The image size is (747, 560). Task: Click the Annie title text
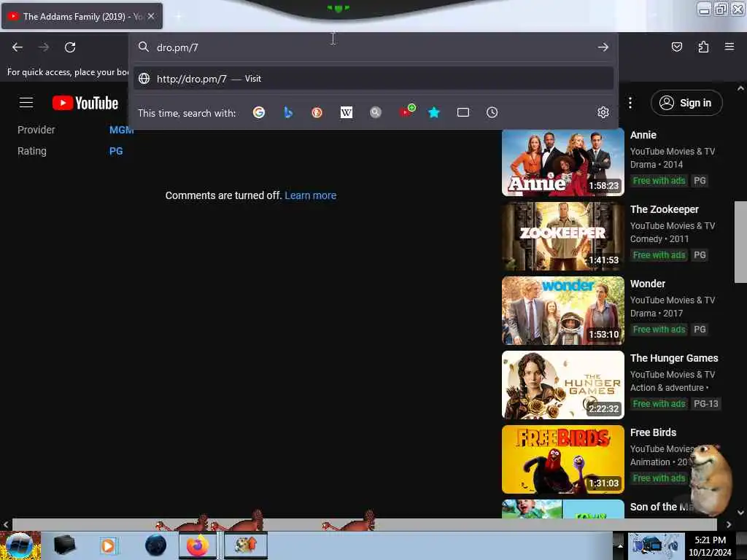click(643, 135)
